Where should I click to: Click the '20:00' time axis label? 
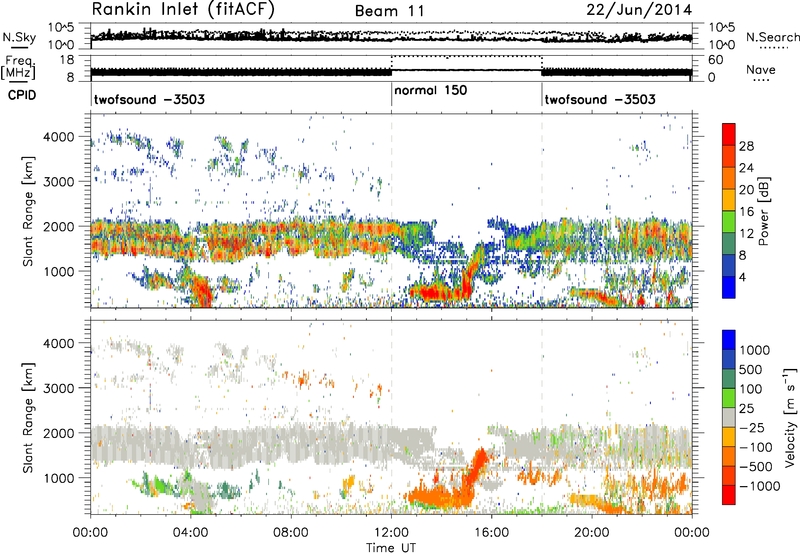(x=592, y=532)
